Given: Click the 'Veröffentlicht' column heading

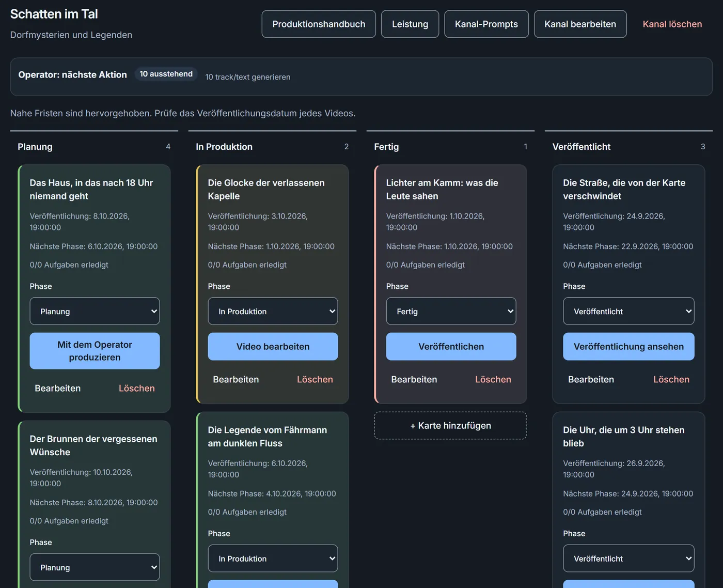Looking at the screenshot, I should point(581,147).
